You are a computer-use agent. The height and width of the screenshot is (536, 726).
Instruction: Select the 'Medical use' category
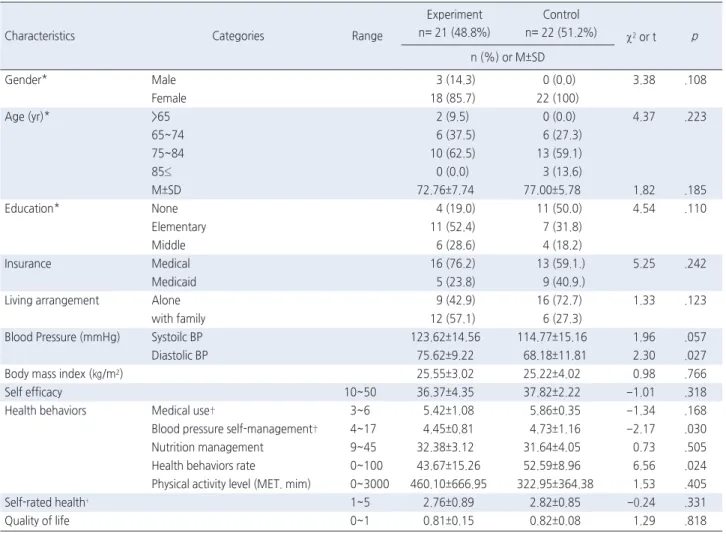[x=181, y=411]
